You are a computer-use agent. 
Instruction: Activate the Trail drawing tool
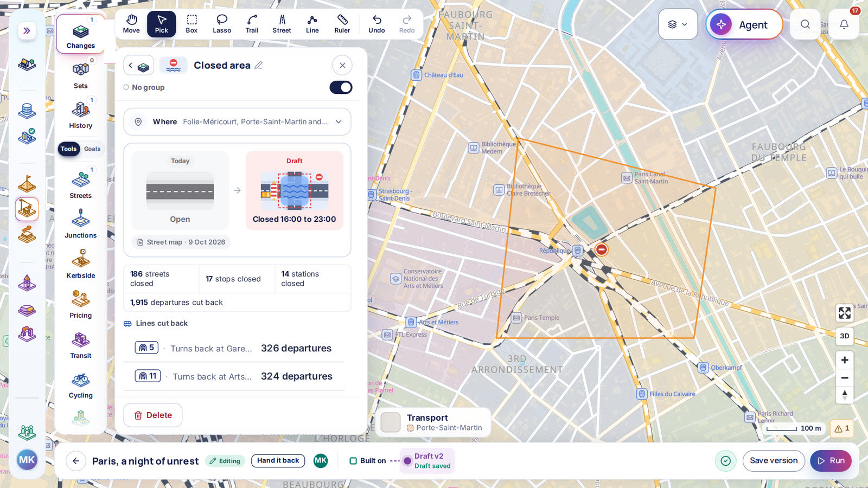click(x=252, y=24)
